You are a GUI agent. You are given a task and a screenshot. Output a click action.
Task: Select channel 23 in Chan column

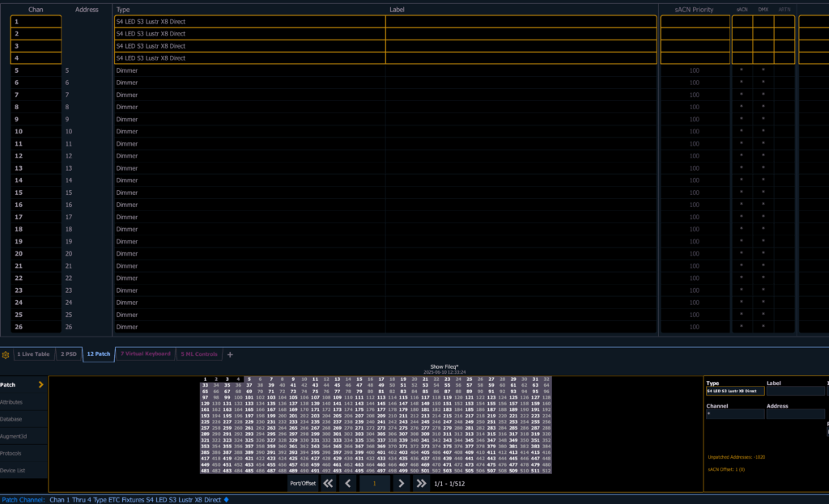(x=36, y=290)
